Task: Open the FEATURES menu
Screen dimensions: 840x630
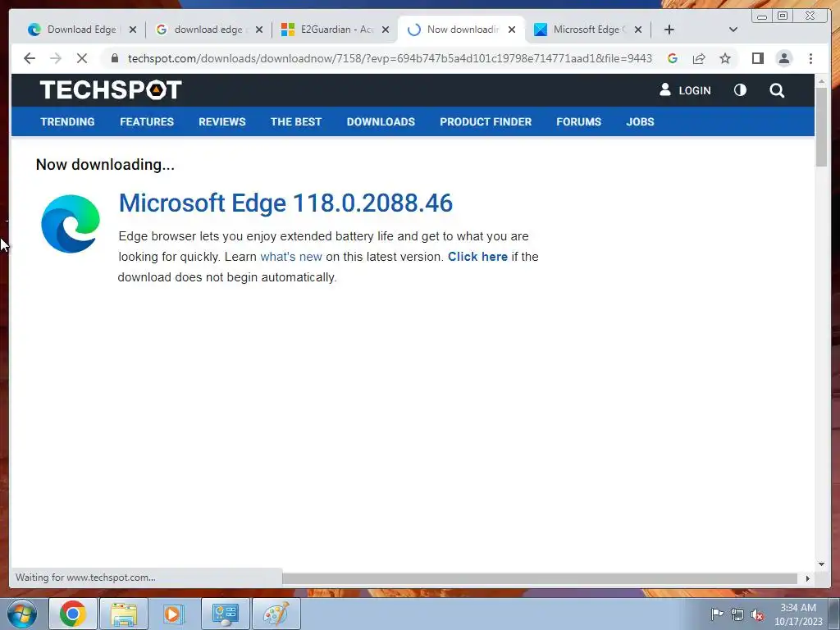Action: tap(147, 121)
